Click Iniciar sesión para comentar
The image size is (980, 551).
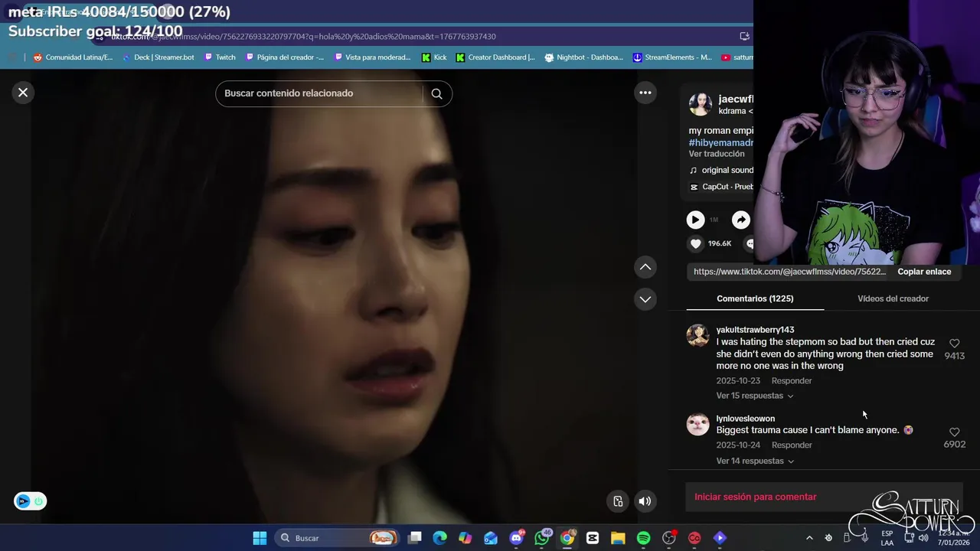click(756, 497)
